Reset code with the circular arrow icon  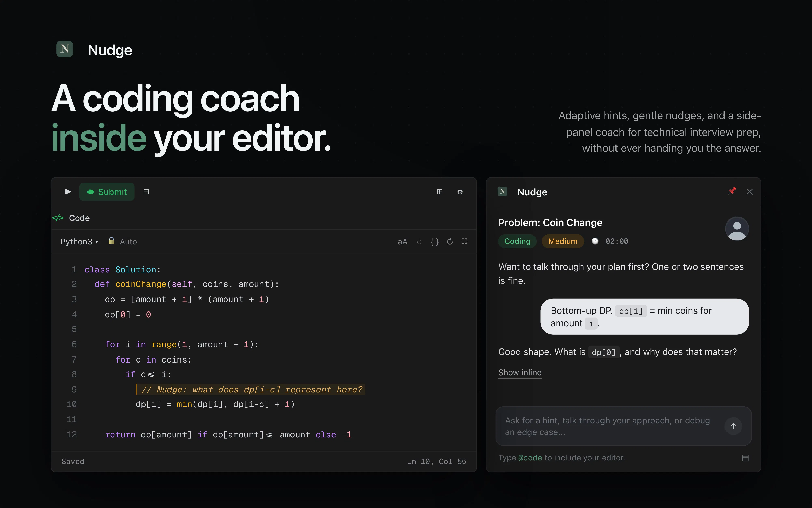pos(450,241)
